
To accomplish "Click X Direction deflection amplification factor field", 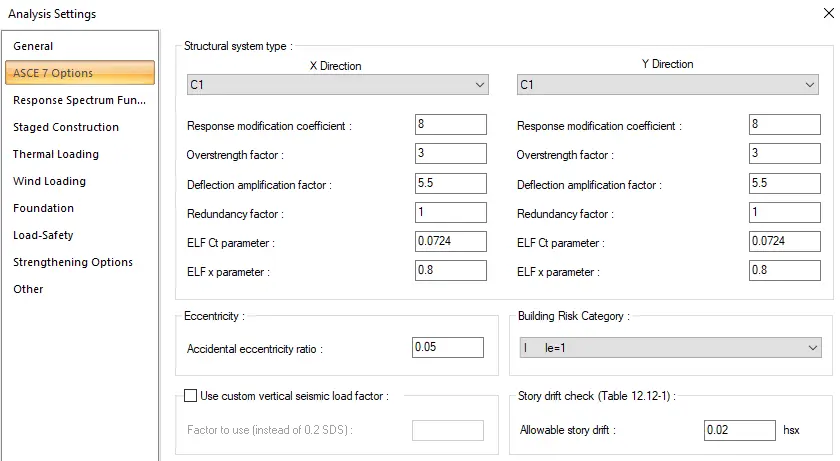I will tap(451, 183).
